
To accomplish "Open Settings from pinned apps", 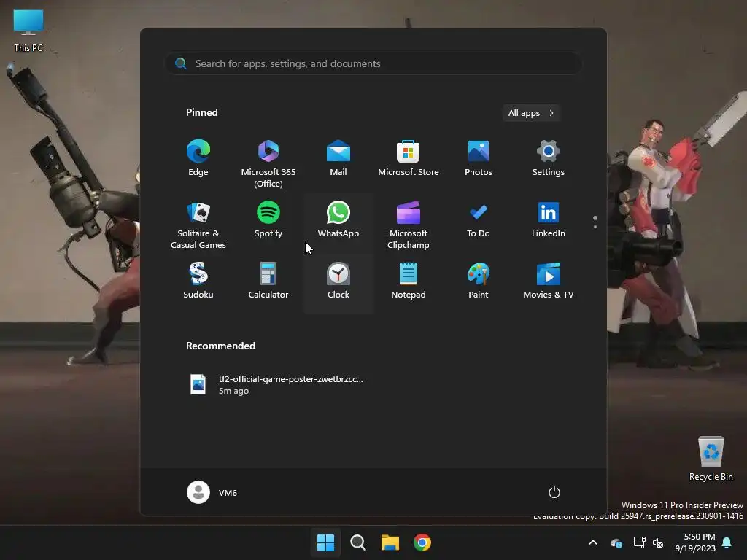I will [x=549, y=158].
